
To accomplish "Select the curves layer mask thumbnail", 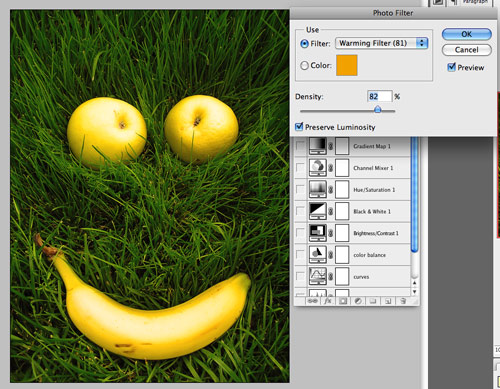I will (342, 276).
